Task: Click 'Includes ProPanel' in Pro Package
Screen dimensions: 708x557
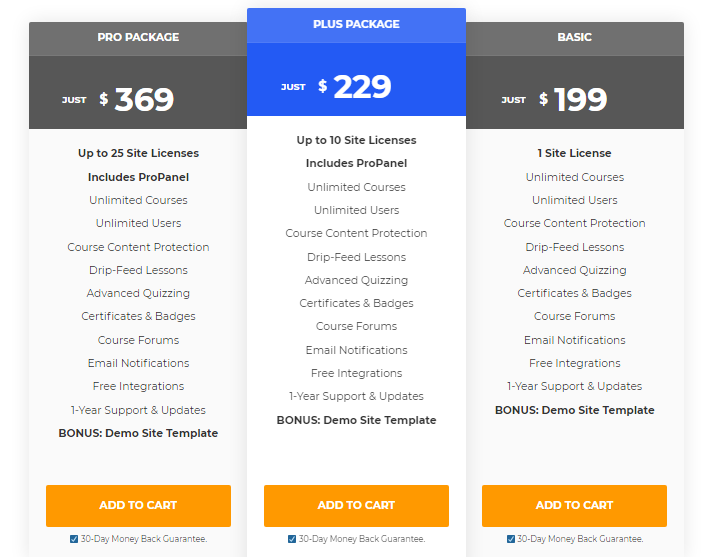Action: click(138, 177)
